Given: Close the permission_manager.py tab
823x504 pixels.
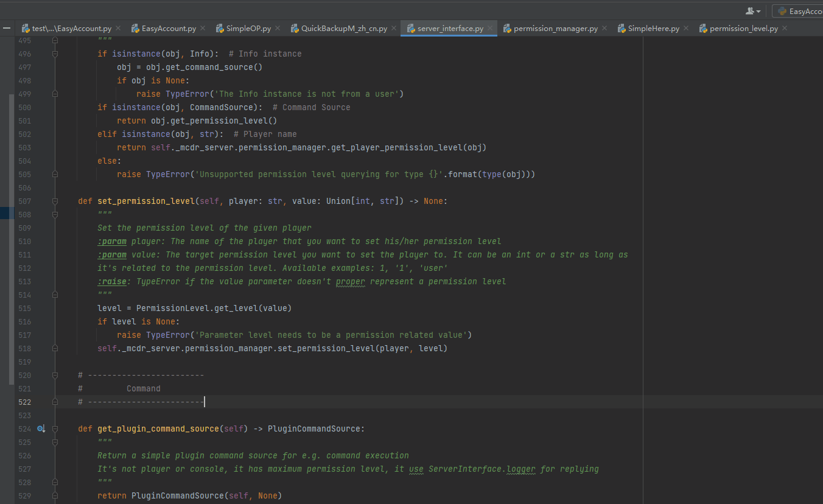Looking at the screenshot, I should tap(604, 28).
